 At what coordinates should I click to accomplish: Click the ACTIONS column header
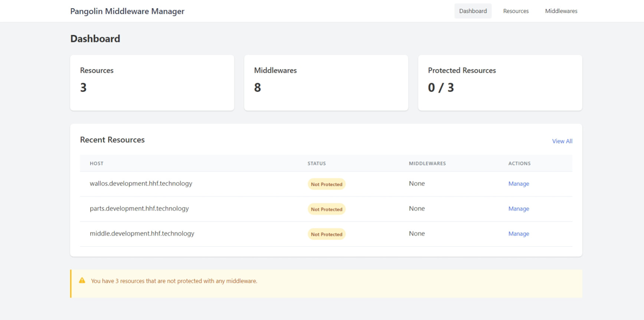519,164
